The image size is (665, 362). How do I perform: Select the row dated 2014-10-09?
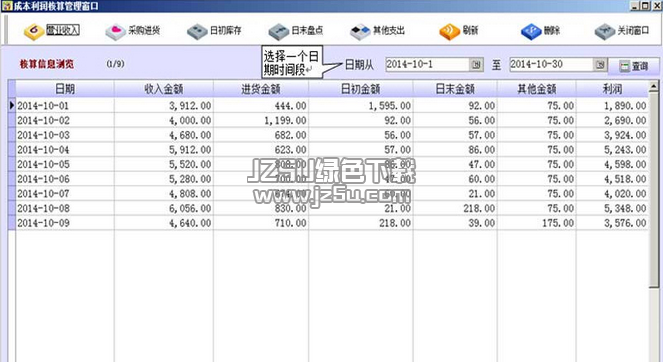[x=332, y=223]
